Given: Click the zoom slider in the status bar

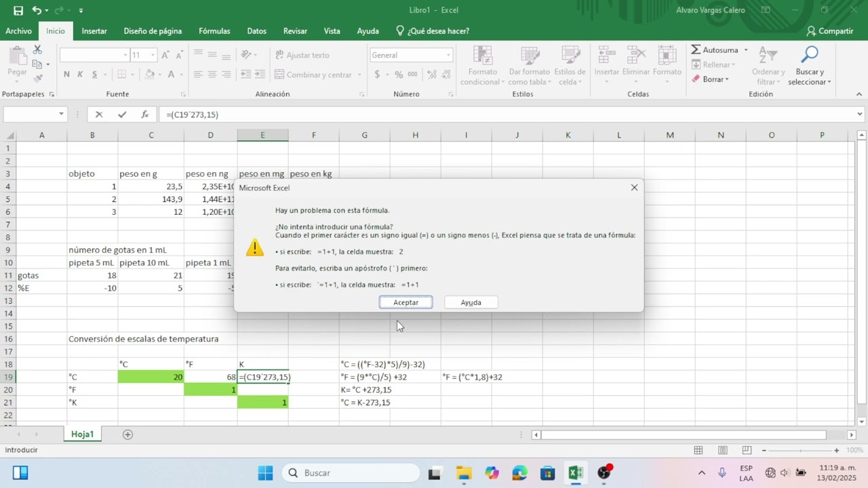Looking at the screenshot, I should [x=800, y=450].
